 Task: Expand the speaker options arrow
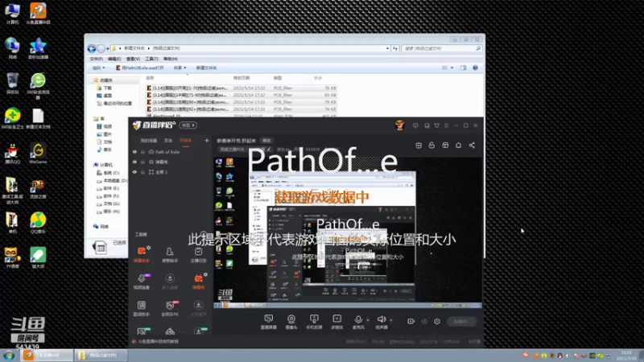point(391,319)
